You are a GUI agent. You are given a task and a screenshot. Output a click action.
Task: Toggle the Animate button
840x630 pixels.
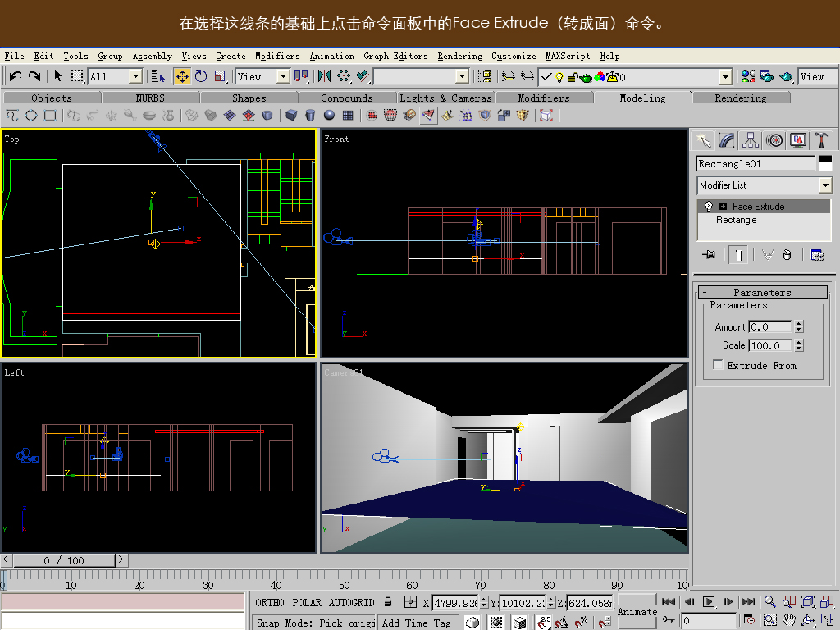tap(637, 611)
